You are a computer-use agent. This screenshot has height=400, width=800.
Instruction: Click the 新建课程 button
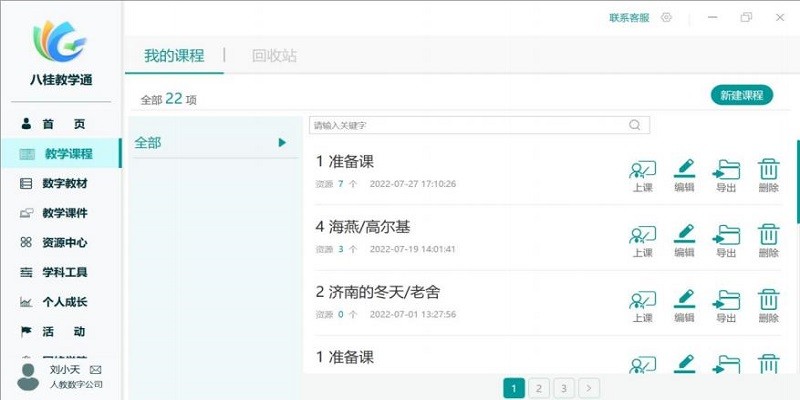(742, 95)
